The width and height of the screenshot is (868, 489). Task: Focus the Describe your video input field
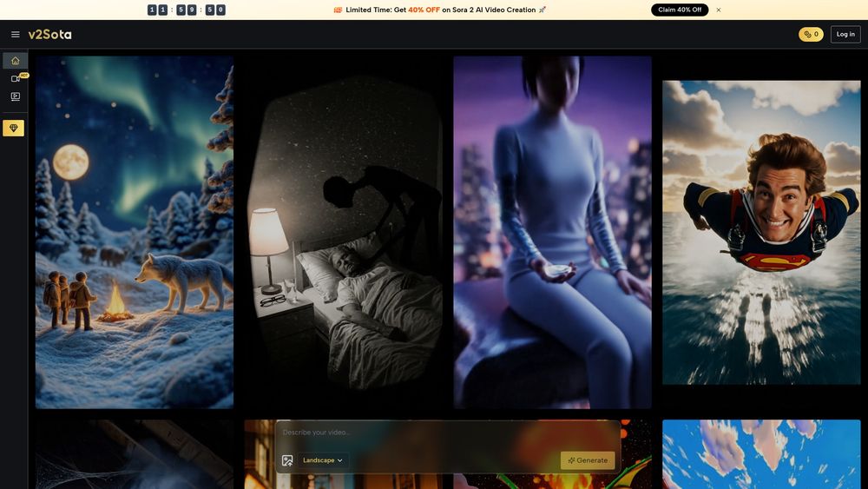448,433
